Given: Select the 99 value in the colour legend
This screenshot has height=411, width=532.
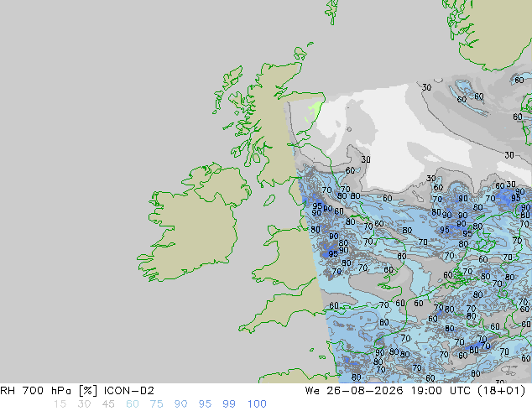Looking at the screenshot, I should 229,404.
